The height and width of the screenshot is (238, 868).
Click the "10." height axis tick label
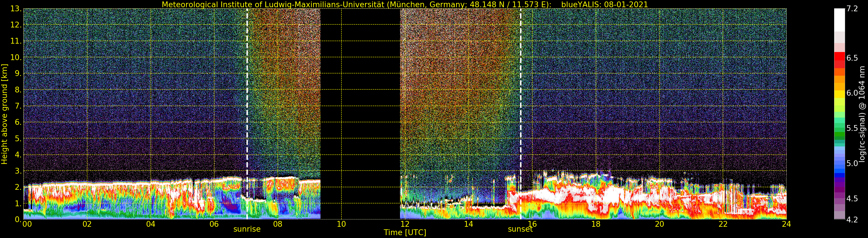click(x=16, y=57)
